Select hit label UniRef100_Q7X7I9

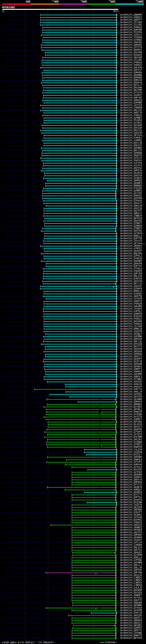click(x=131, y=48)
